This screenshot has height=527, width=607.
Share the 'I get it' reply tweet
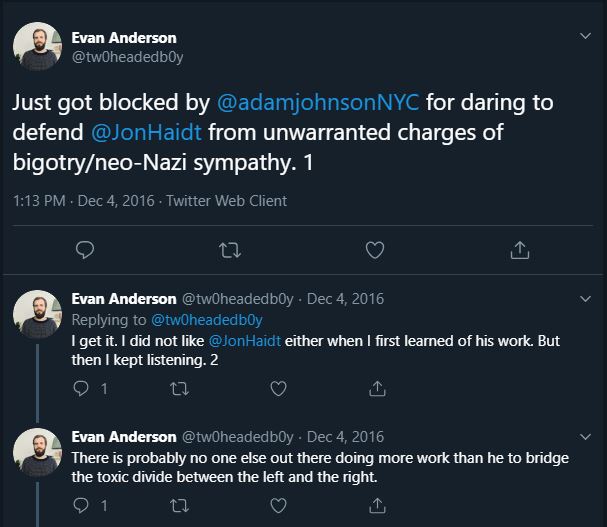pyautogui.click(x=378, y=388)
